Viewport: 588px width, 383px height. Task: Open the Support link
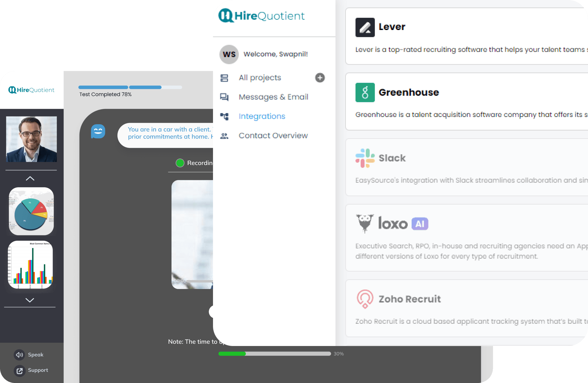(x=38, y=370)
